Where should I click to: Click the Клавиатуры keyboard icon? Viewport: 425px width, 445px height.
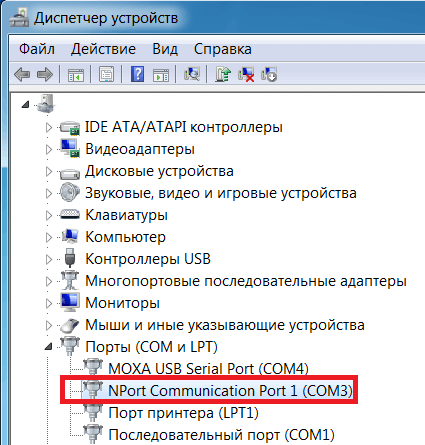pos(70,215)
